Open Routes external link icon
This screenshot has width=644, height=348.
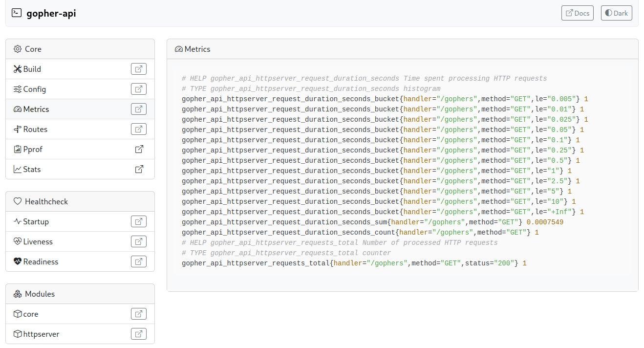click(x=139, y=129)
